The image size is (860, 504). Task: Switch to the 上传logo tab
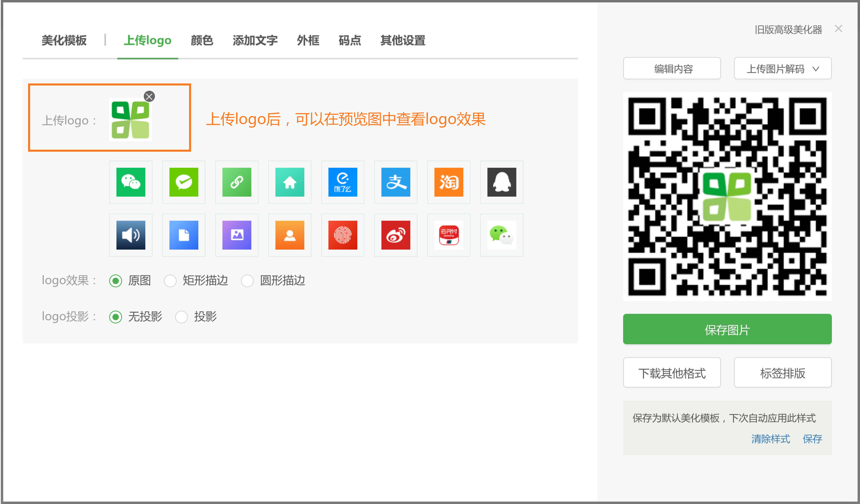pyautogui.click(x=147, y=41)
